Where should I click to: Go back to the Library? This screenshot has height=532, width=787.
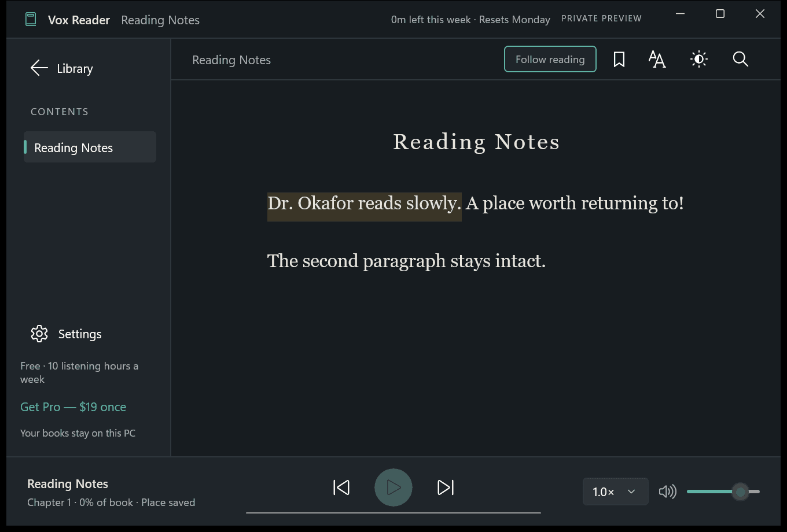pos(62,68)
